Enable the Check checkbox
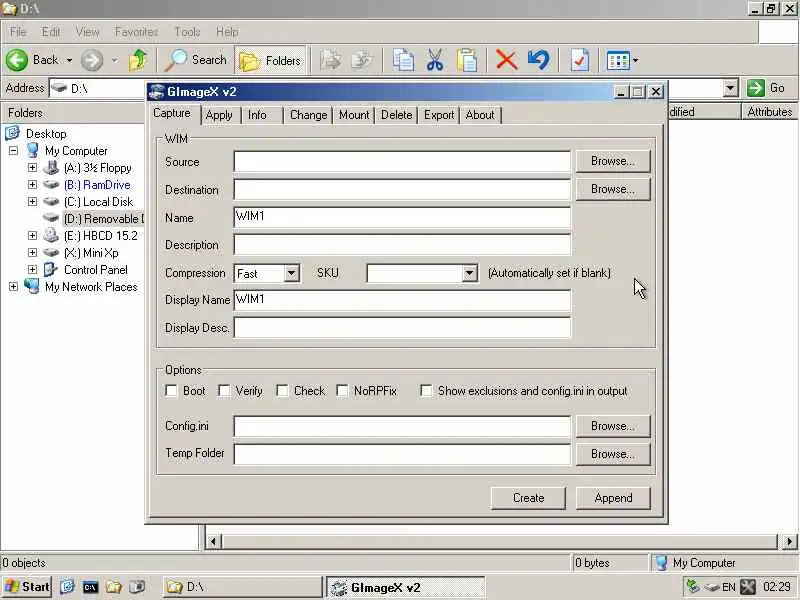Viewport: 800px width, 600px height. pyautogui.click(x=282, y=391)
